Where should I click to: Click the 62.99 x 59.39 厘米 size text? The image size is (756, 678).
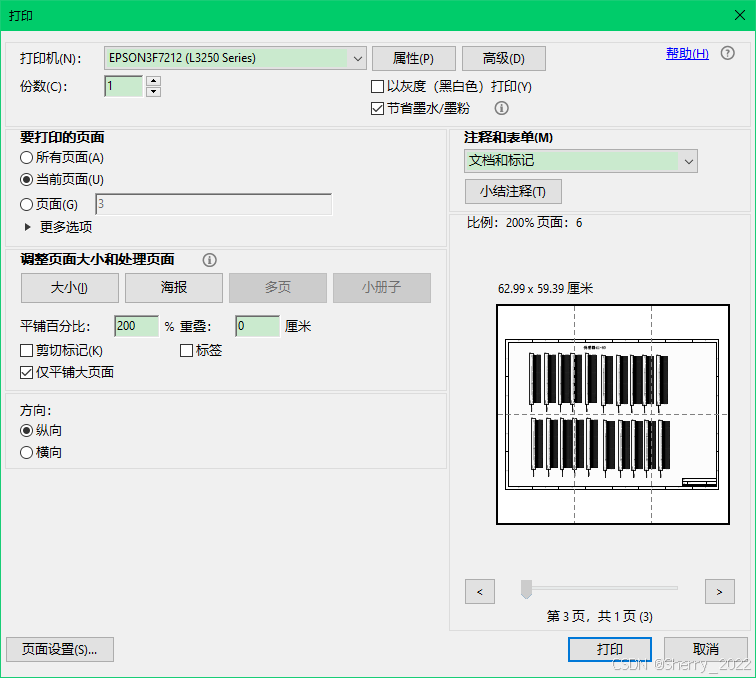[545, 289]
